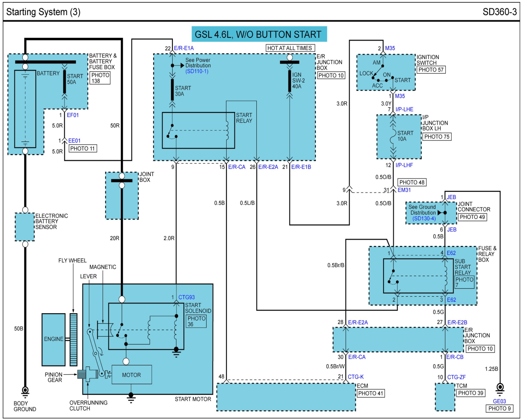The image size is (522, 420).
Task: Click the EM31 connector label
Action: tap(404, 190)
